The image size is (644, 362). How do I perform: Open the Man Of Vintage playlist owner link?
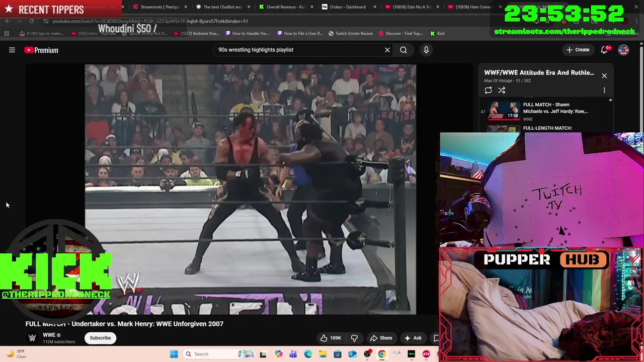pos(498,80)
